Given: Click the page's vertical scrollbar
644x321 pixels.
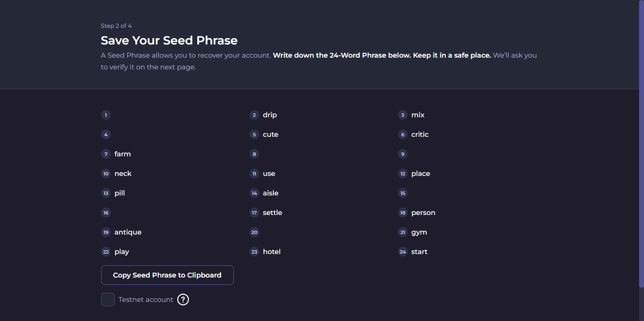Looking at the screenshot, I should (x=641, y=147).
